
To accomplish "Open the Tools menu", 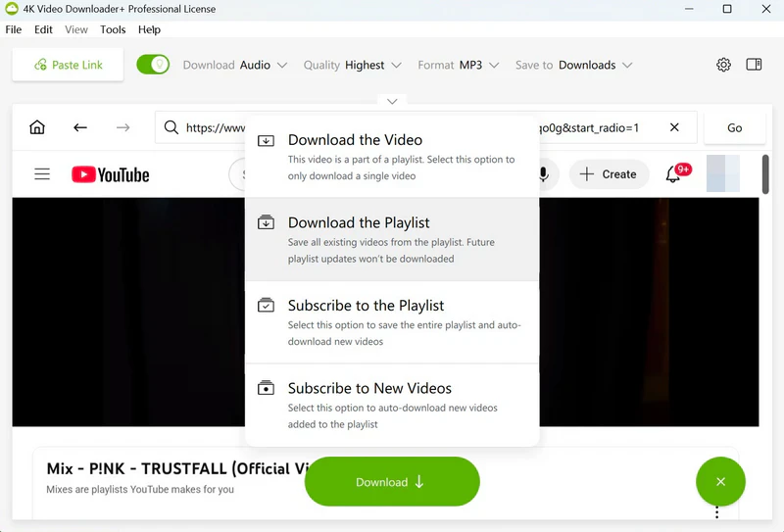I will (x=113, y=29).
